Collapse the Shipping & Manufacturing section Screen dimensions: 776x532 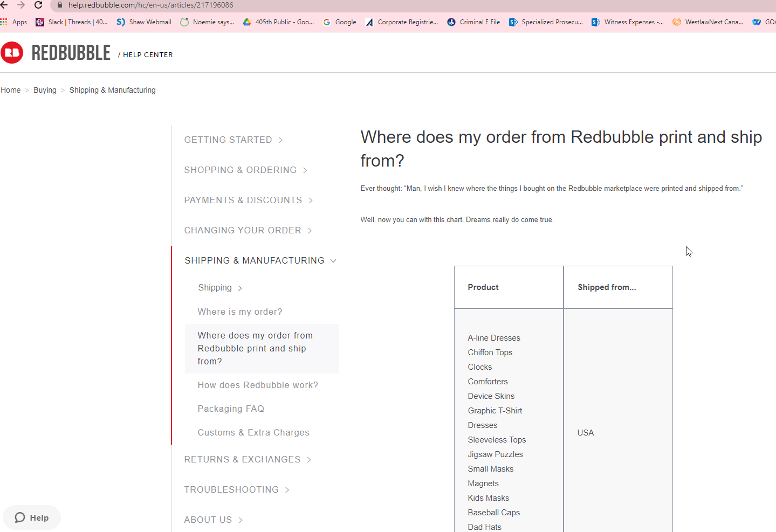point(260,260)
